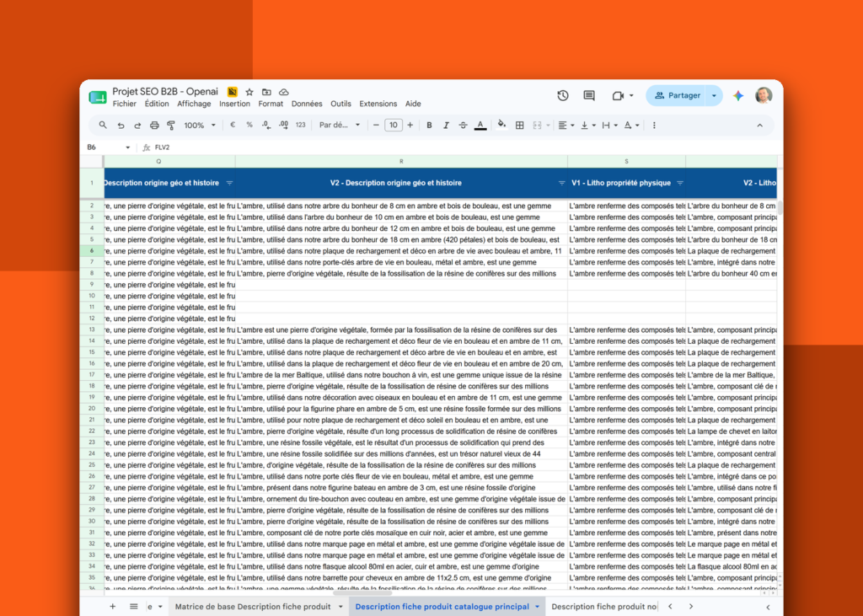Format cell as percent
This screenshot has width=863, height=616.
[x=249, y=125]
